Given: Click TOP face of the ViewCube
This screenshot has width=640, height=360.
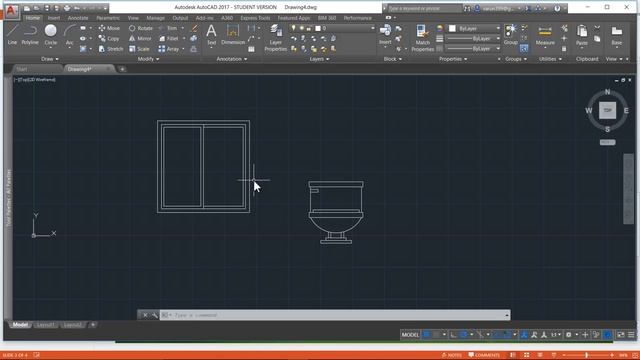Looking at the screenshot, I should click(x=607, y=111).
